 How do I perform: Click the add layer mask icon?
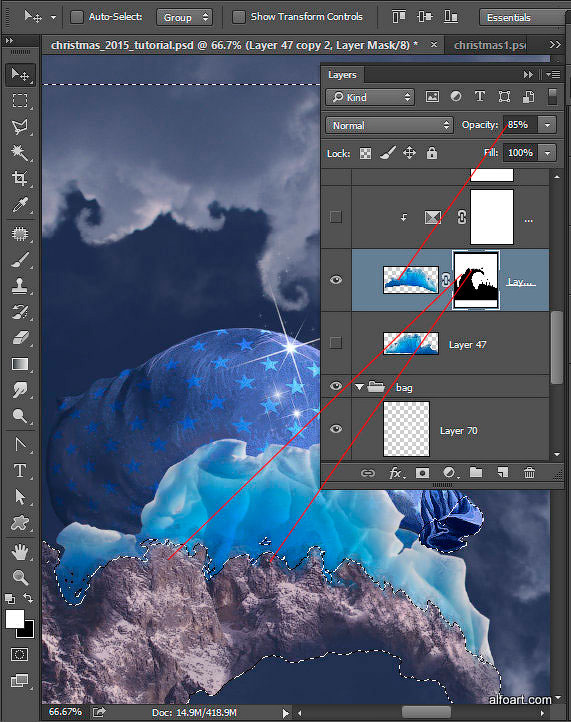(422, 473)
